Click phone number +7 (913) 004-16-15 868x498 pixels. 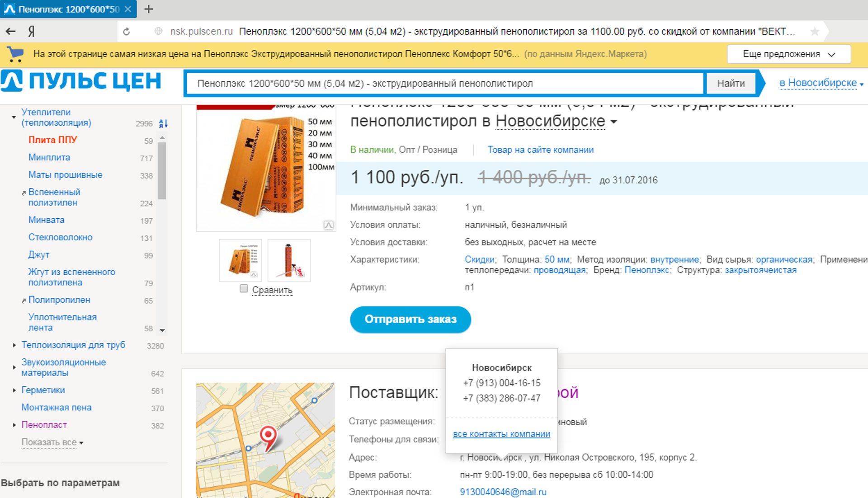pyautogui.click(x=501, y=383)
